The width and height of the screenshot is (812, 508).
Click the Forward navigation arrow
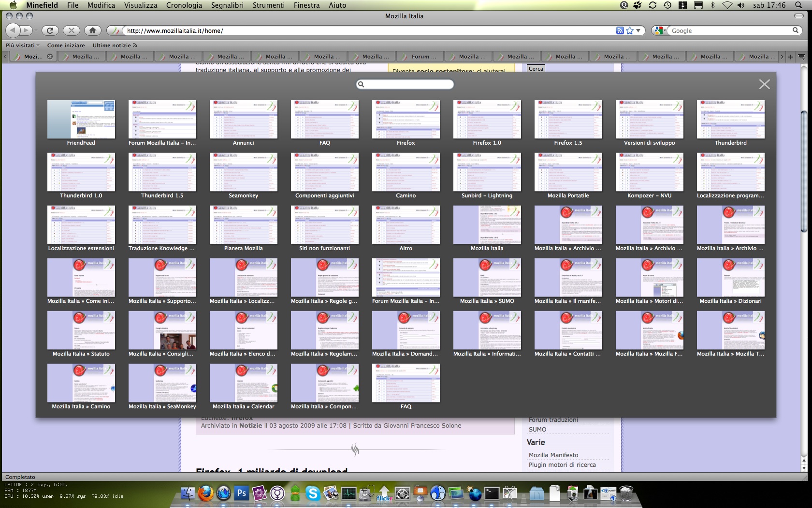coord(27,30)
